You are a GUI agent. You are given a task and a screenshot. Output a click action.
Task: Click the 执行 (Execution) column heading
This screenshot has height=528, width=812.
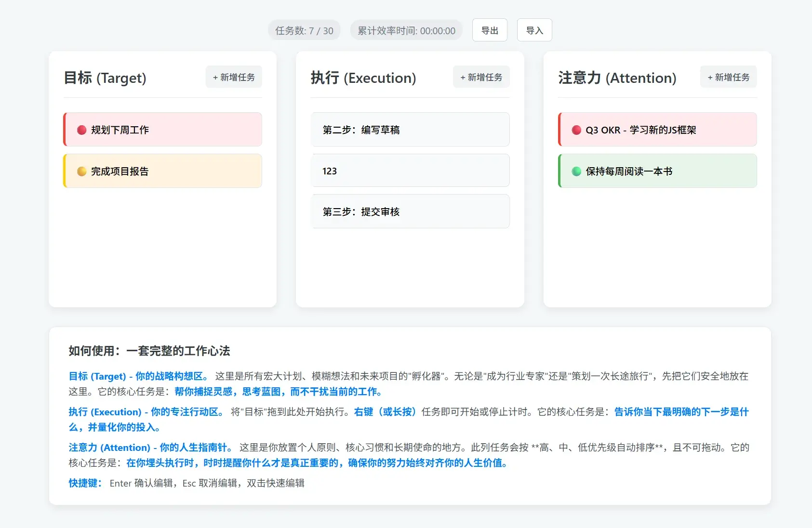point(363,78)
